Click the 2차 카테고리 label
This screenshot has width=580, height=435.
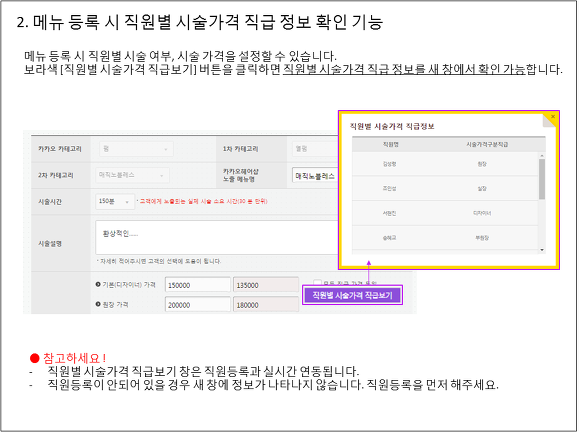[55, 175]
